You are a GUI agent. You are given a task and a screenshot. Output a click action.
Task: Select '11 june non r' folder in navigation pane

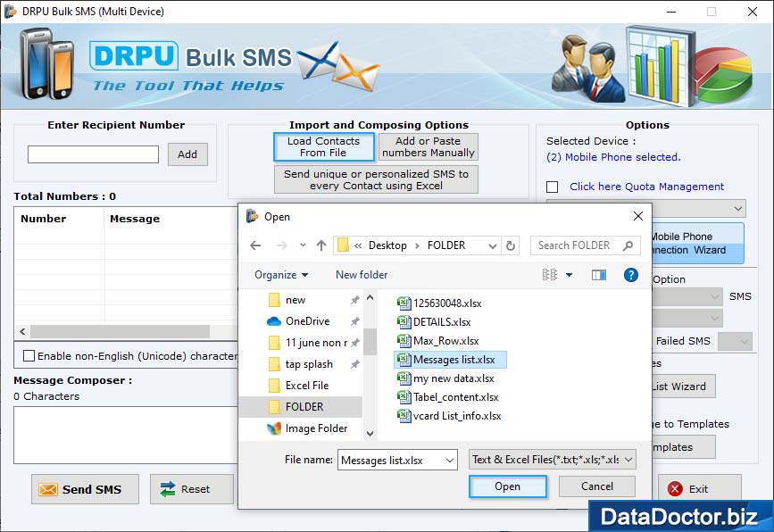316,343
